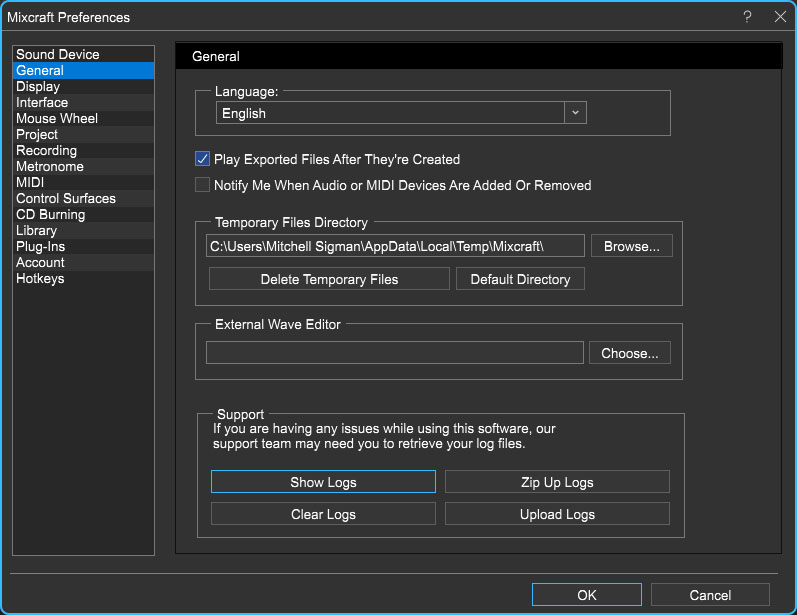Open the Sound Device preferences page

[83, 54]
